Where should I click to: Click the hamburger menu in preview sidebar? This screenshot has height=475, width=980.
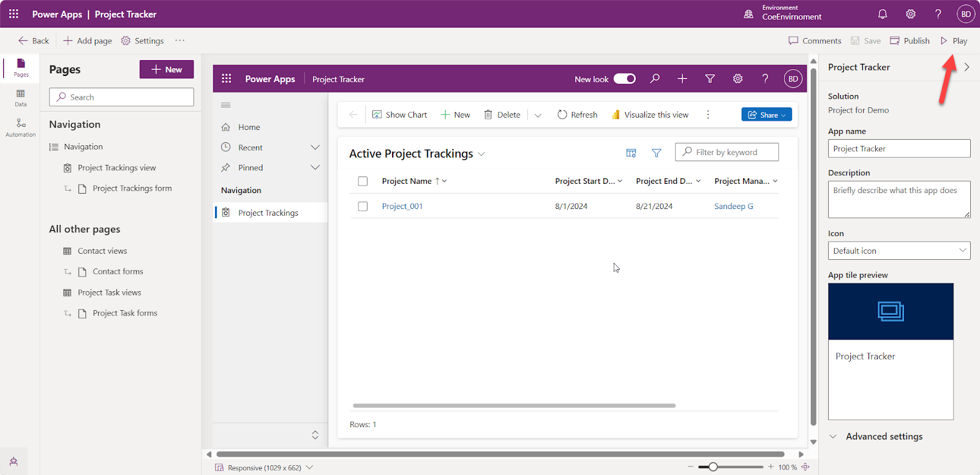226,105
